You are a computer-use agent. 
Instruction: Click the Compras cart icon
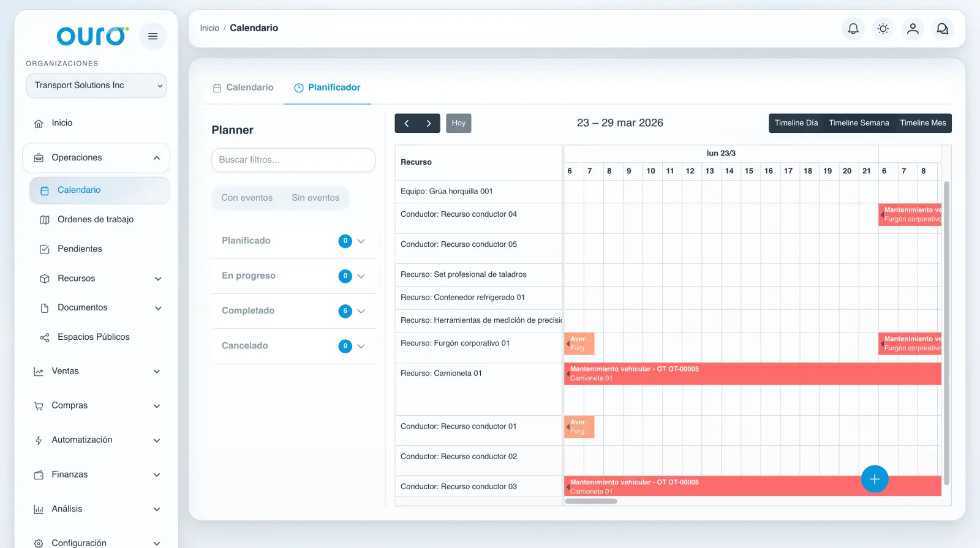tap(39, 406)
